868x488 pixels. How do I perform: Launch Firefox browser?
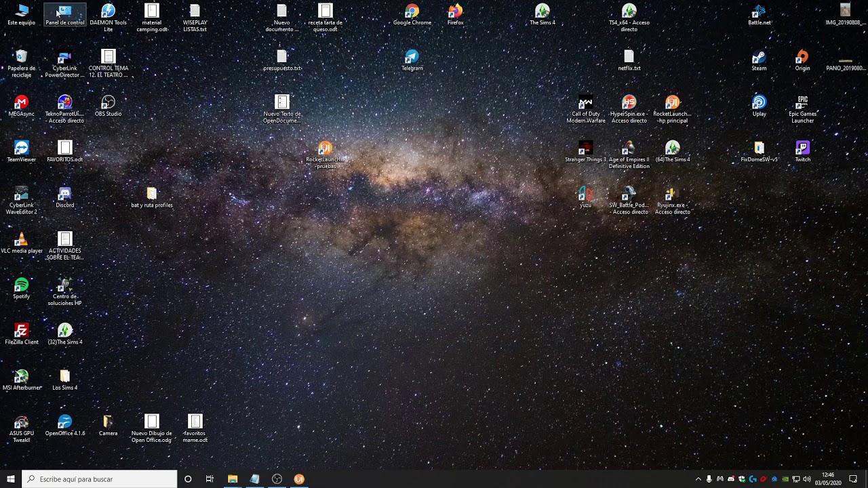pyautogui.click(x=456, y=15)
